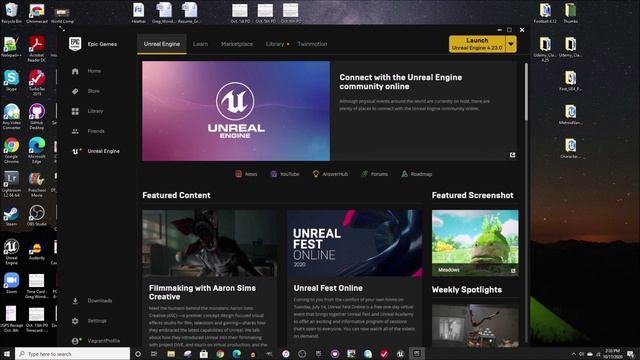Image resolution: width=640 pixels, height=360 pixels.
Task: Open the notification center icon
Action: click(631, 354)
